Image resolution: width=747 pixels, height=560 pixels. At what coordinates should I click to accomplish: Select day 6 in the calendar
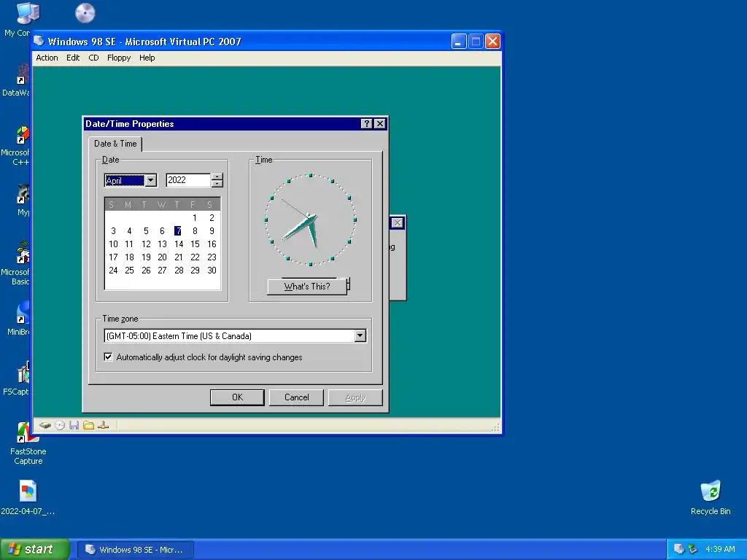click(162, 231)
